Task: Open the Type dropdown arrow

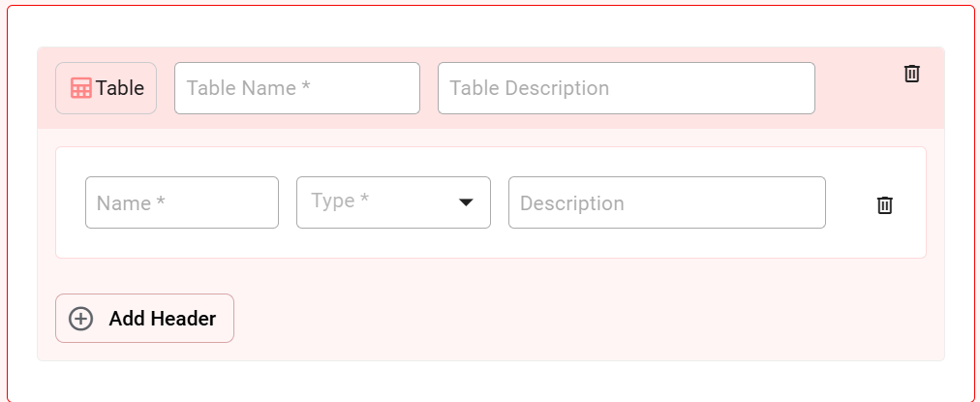Action: coord(466,202)
